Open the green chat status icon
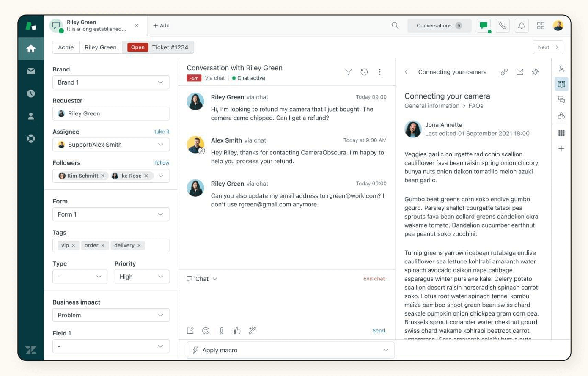This screenshot has width=588, height=376. click(x=484, y=26)
